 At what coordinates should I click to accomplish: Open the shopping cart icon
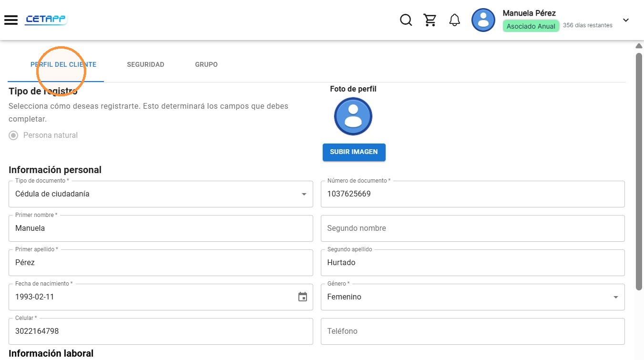coord(430,20)
